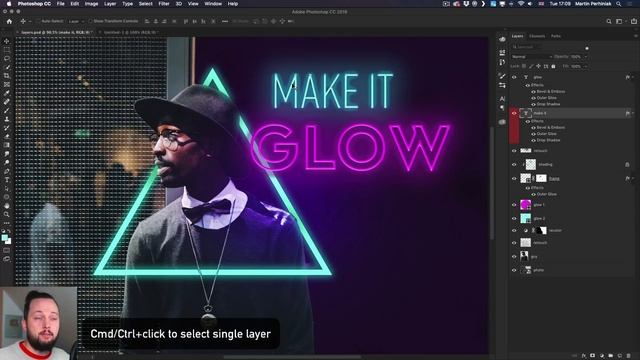640x360 pixels.
Task: Select the Eyedropper tool
Action: 7,93
